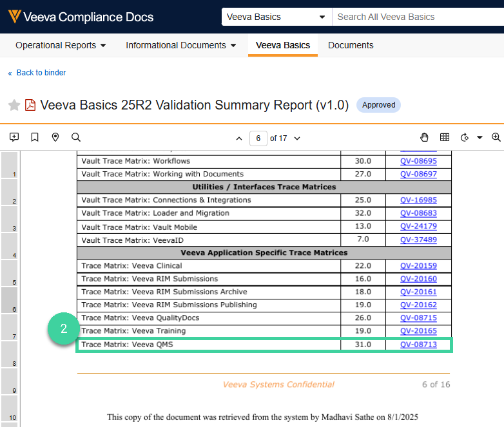Open link QV-20160
Screen dimensions: 504x427
coord(418,279)
